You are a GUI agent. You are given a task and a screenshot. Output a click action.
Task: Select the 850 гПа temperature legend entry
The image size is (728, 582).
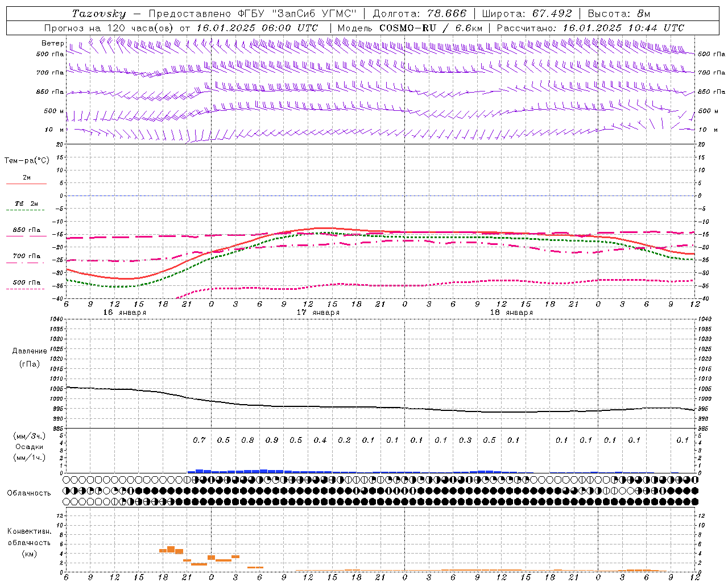tap(26, 230)
